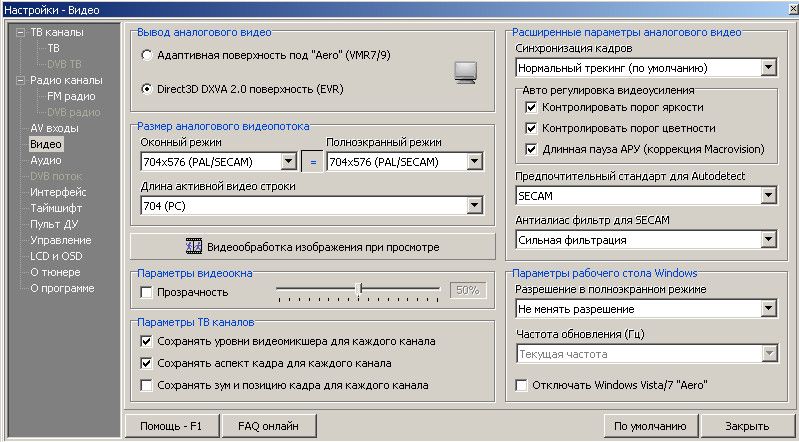
Task: Select Адаптивная поверхность под Aero radio option
Action: tap(148, 55)
